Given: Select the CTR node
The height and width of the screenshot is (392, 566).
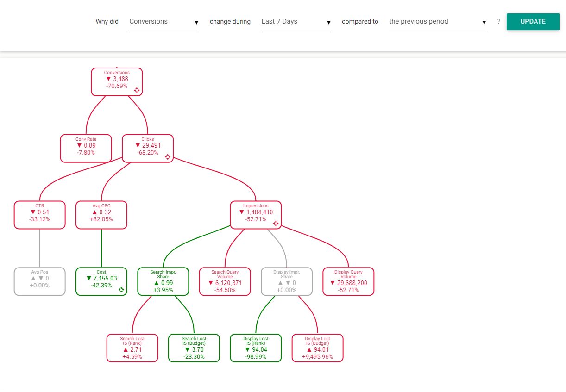Looking at the screenshot, I should 40,215.
